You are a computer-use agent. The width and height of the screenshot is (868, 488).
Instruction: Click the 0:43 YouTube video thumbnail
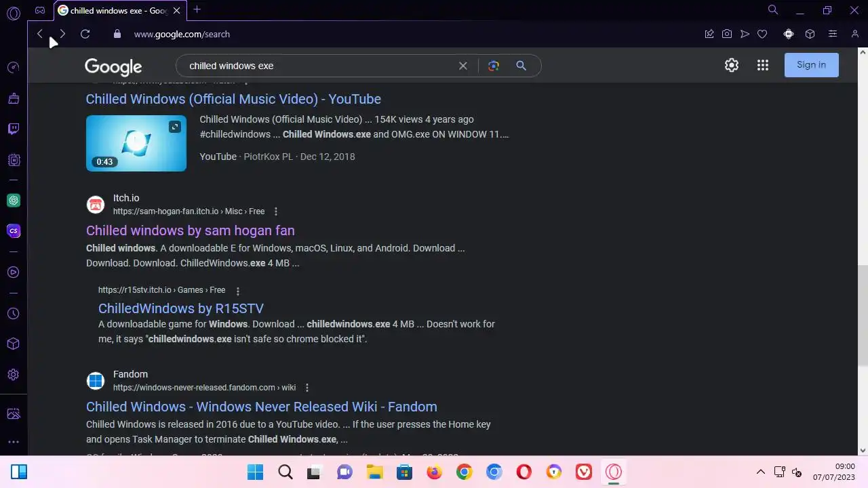(x=136, y=143)
